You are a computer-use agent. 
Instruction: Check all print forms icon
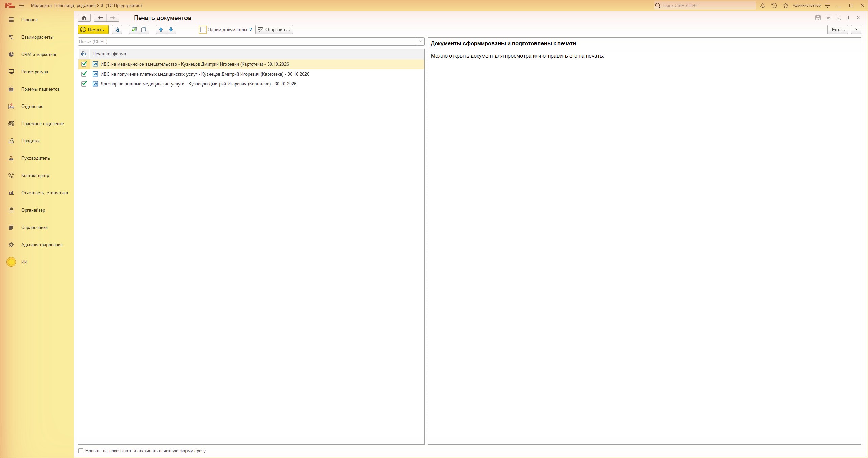point(134,30)
